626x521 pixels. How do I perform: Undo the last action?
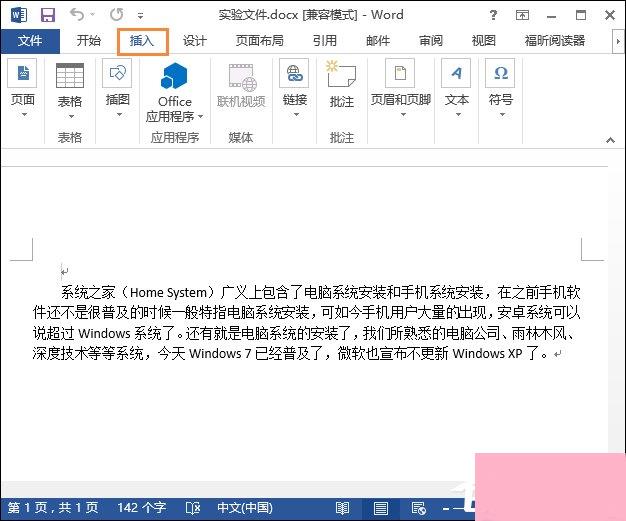(76, 15)
